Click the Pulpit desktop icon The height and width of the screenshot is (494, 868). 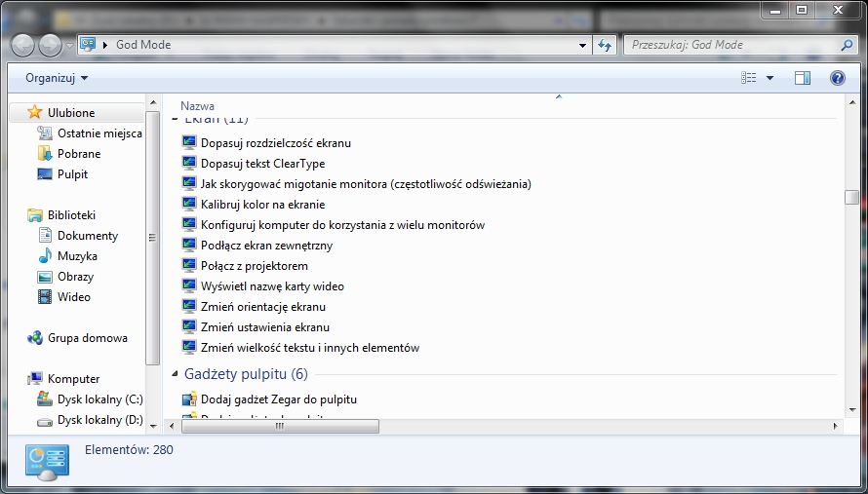[x=45, y=174]
